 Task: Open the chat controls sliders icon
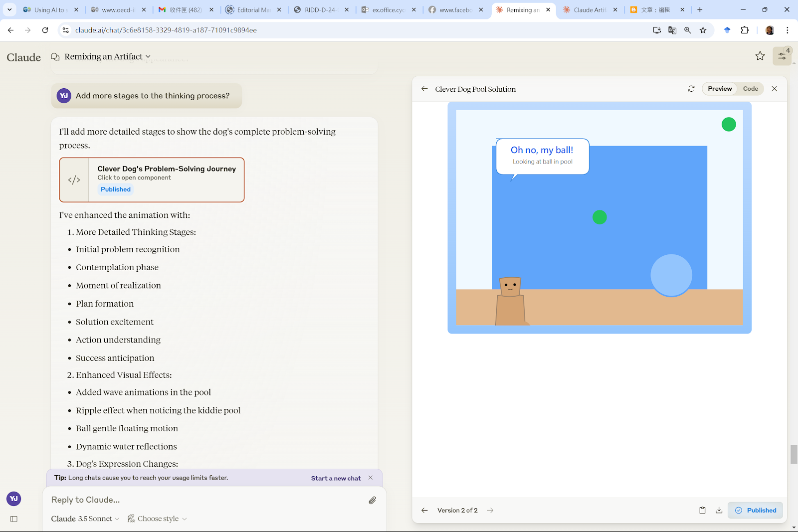tap(782, 56)
